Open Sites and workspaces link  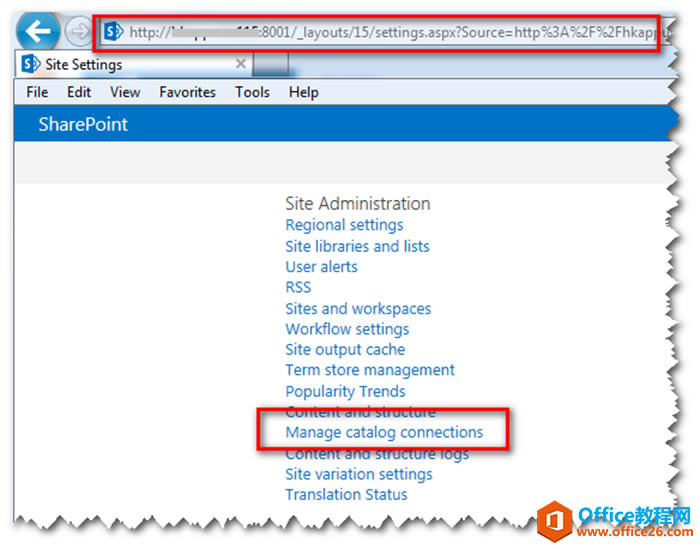point(358,308)
